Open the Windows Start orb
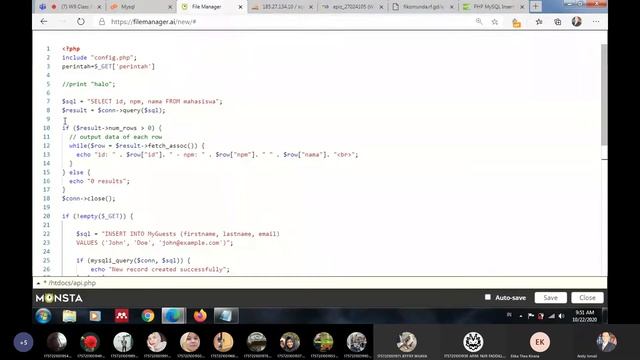 click(43, 316)
